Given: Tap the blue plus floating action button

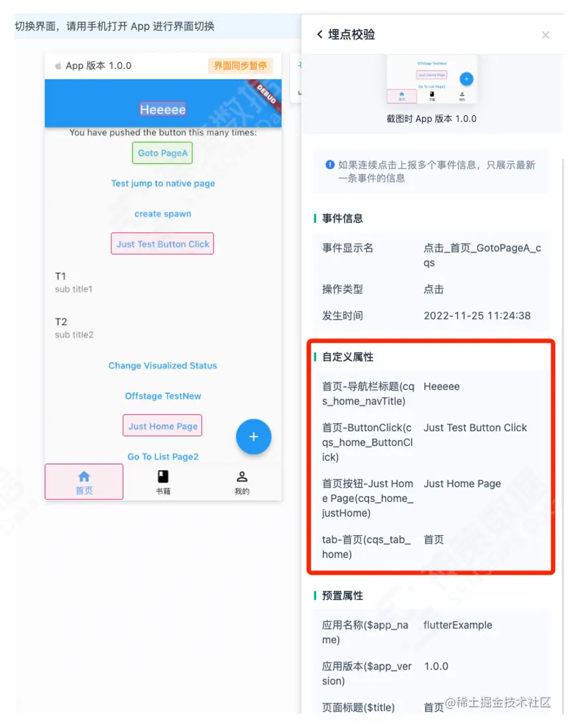Looking at the screenshot, I should pos(253,436).
